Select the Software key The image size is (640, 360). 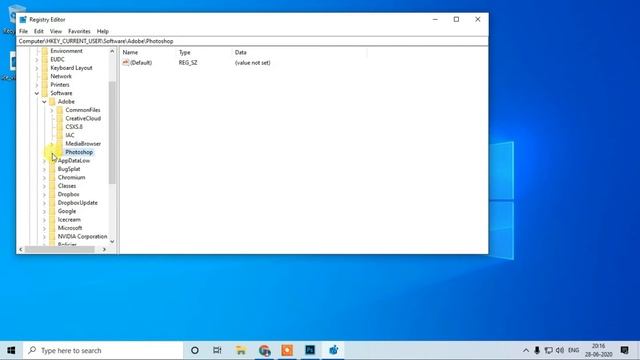tap(61, 93)
